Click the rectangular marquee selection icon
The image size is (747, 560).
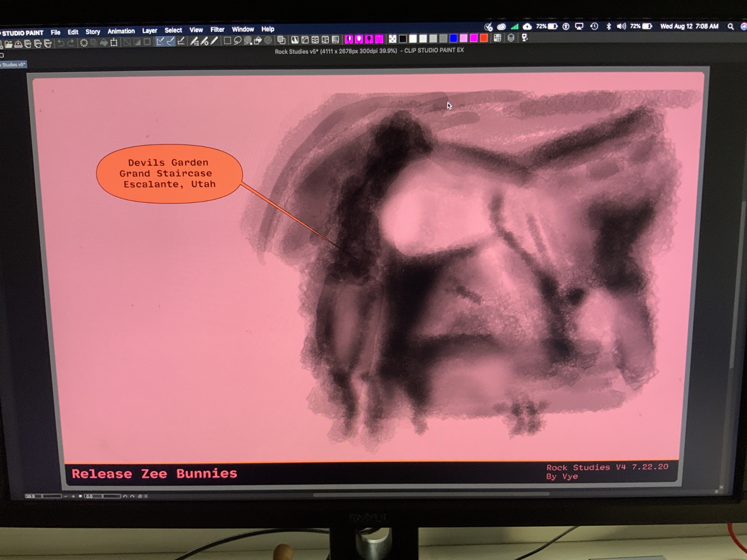(x=228, y=41)
